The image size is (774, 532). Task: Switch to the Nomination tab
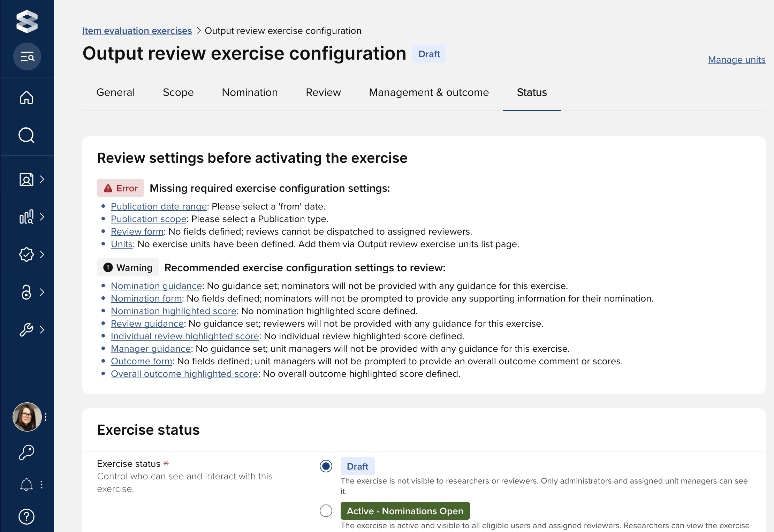(x=250, y=92)
